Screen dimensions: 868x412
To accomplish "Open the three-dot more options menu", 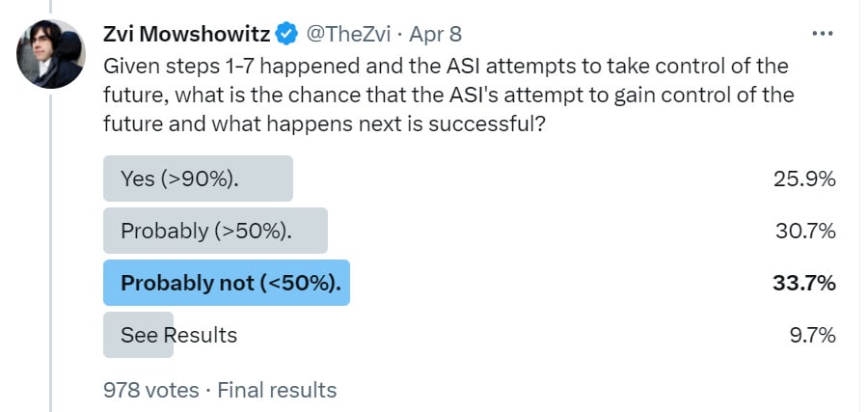I will click(x=823, y=34).
